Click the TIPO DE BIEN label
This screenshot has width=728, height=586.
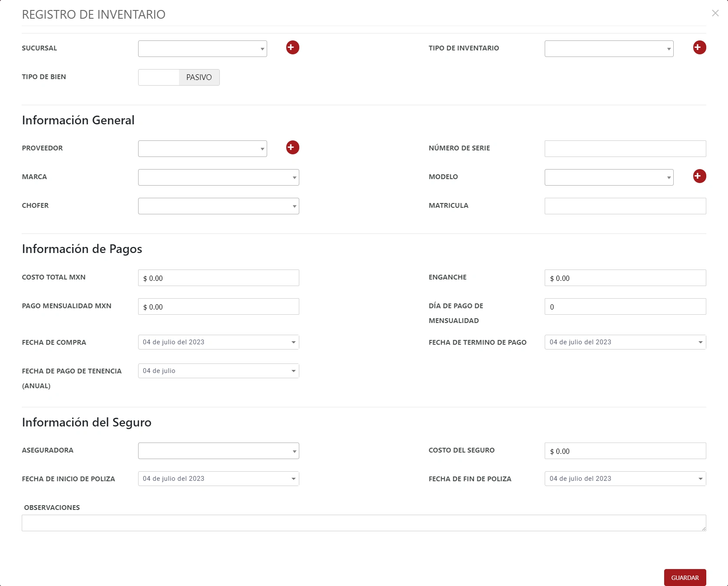tap(44, 77)
